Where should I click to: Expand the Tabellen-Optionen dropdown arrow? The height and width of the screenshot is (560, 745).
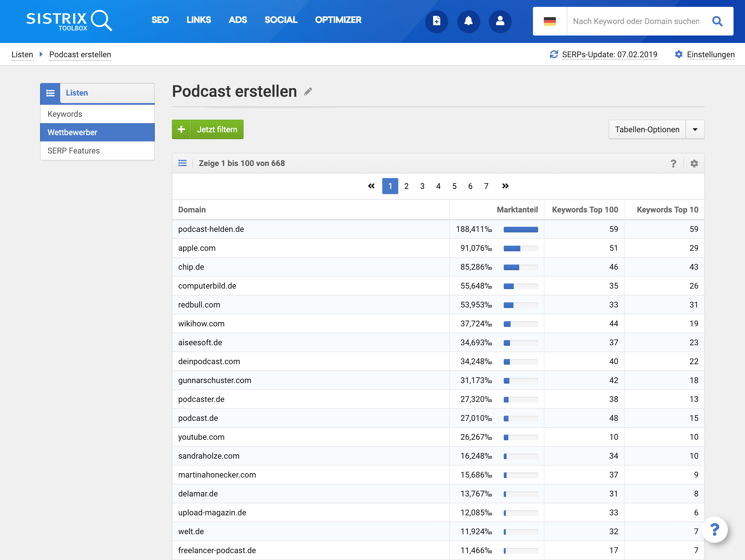[x=695, y=130]
